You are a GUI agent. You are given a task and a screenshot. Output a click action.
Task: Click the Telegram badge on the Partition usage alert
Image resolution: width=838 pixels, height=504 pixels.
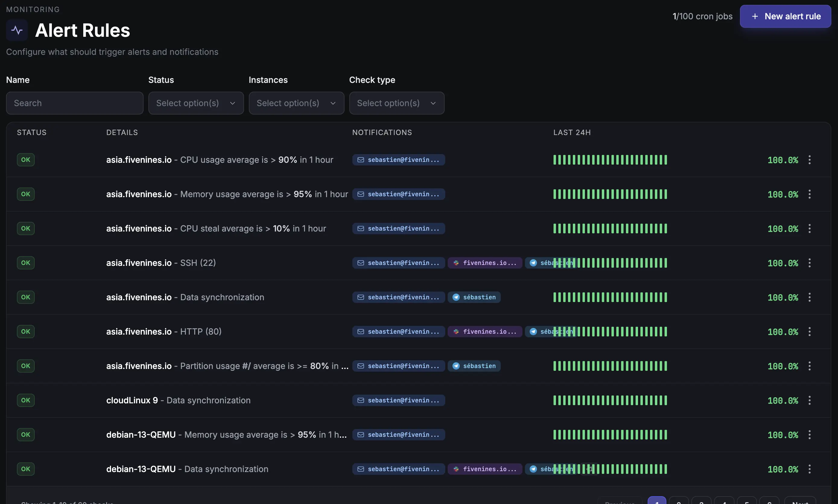tap(475, 366)
